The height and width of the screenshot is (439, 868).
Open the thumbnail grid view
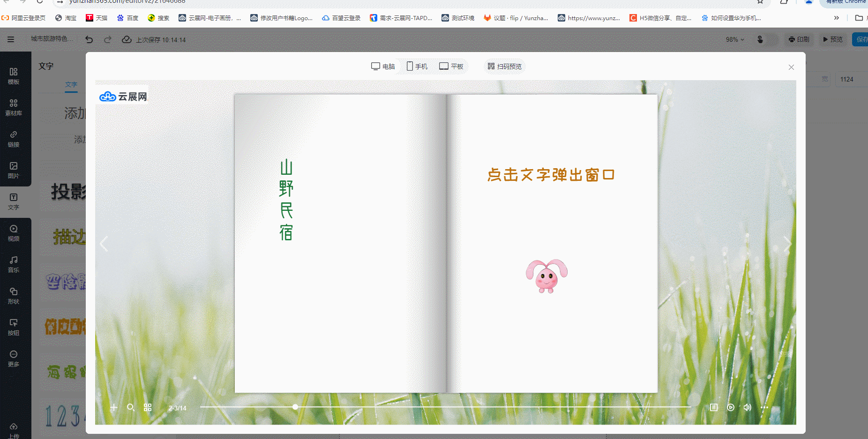pyautogui.click(x=148, y=408)
